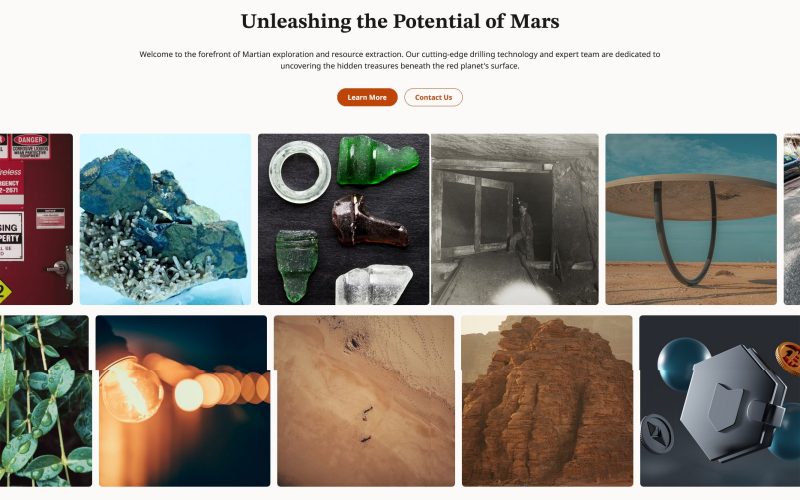Click the welcome paragraph about Martian exploration

coord(400,60)
